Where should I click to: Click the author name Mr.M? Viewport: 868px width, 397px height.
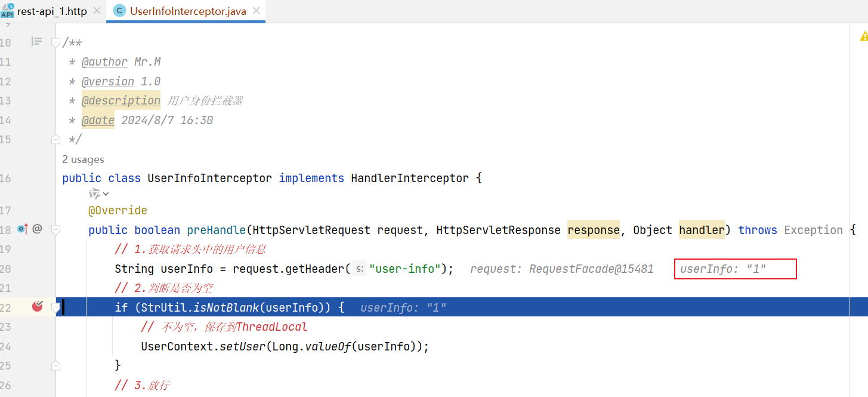point(147,62)
